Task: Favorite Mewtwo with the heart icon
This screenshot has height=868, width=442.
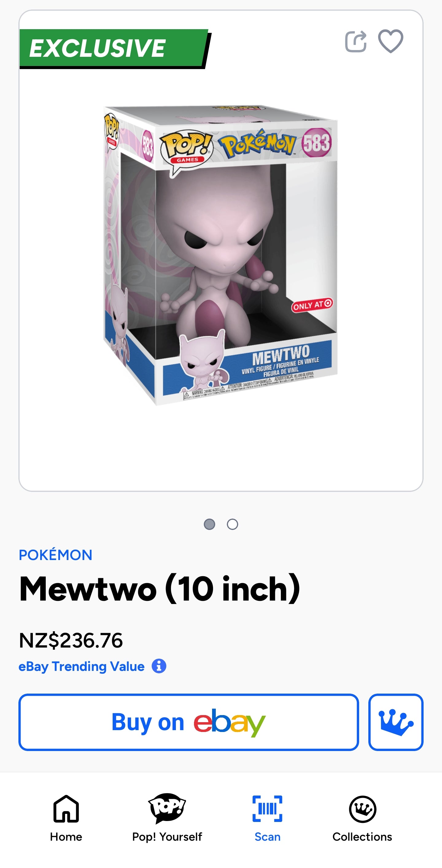Action: [390, 41]
